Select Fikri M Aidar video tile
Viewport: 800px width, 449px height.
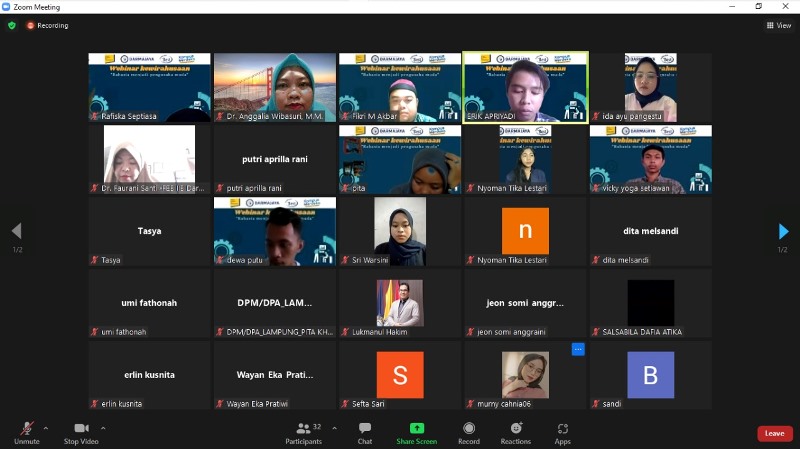[x=400, y=87]
